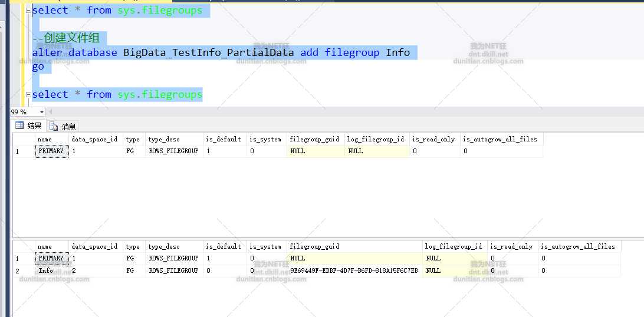This screenshot has width=644, height=317.
Task: Select Info row's data_space_id value 2
Action: point(96,270)
